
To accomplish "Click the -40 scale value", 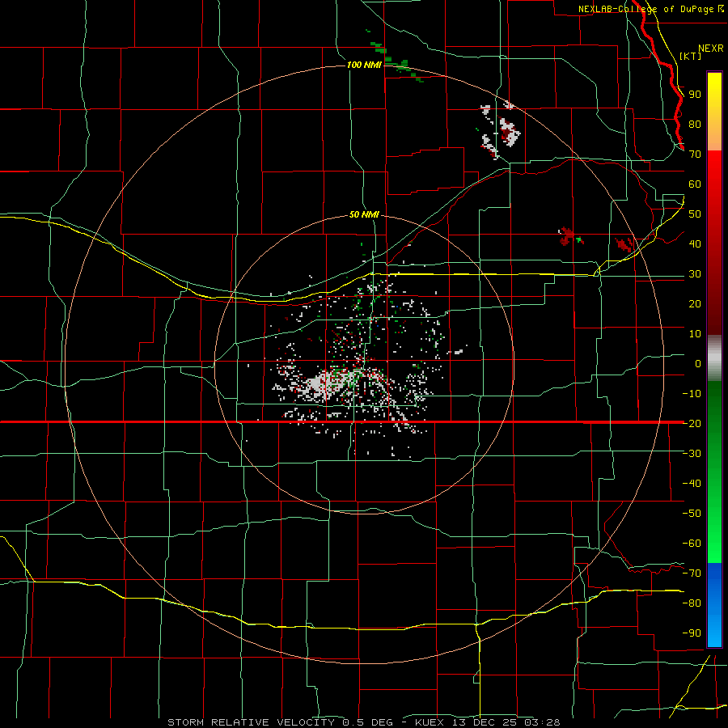I will coord(692,484).
